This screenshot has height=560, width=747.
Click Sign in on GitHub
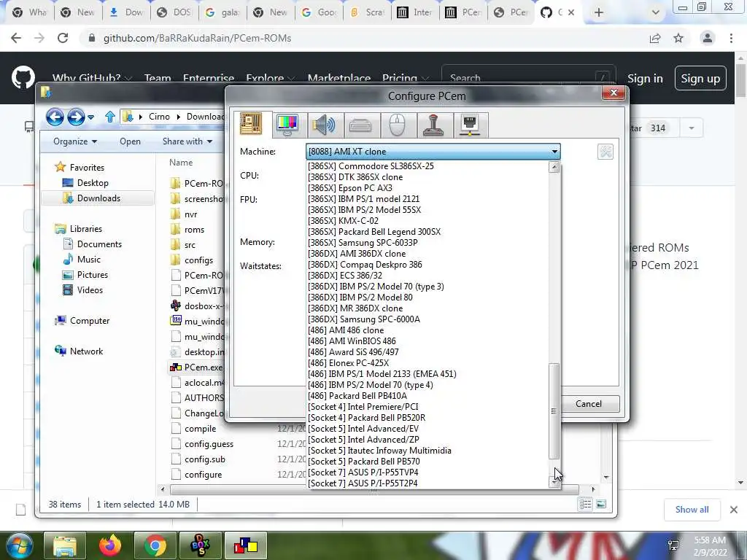tap(645, 79)
